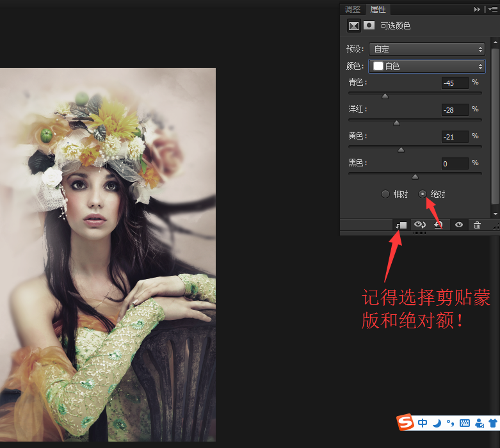500x448 pixels.
Task: Collapse the panel with the double arrow icon
Action: (x=477, y=9)
